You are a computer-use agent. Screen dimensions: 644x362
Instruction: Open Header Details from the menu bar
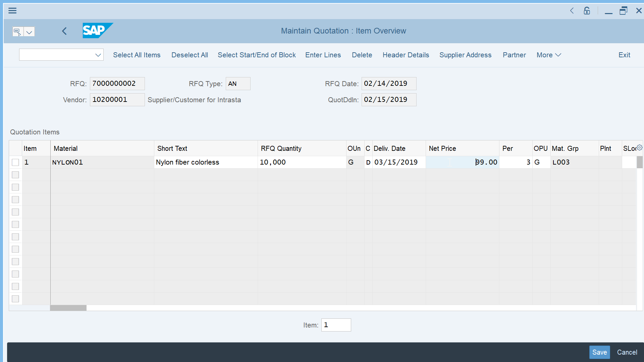406,55
